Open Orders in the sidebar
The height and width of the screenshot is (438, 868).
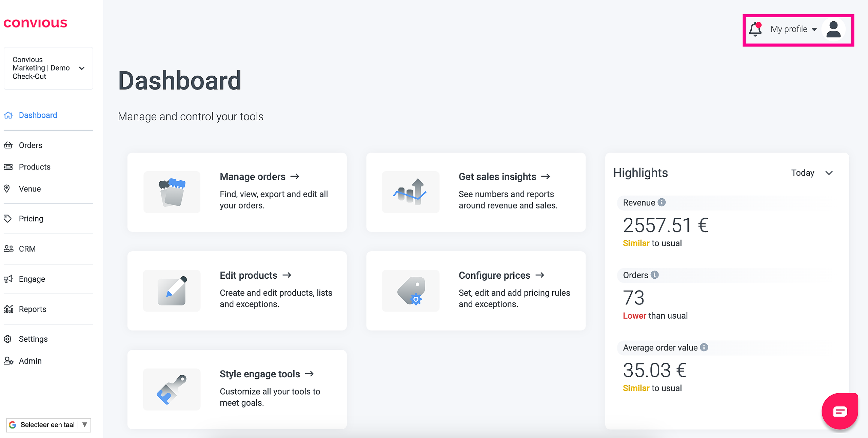click(31, 145)
